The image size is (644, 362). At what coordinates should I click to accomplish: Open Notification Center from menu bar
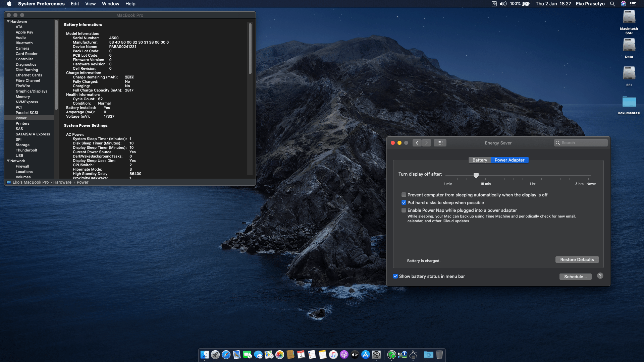pos(633,4)
